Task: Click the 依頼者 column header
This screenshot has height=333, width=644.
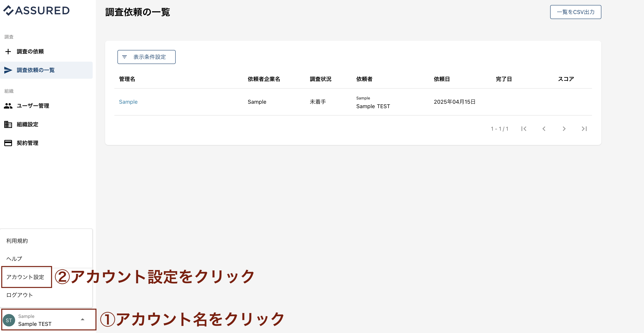Action: click(x=364, y=79)
